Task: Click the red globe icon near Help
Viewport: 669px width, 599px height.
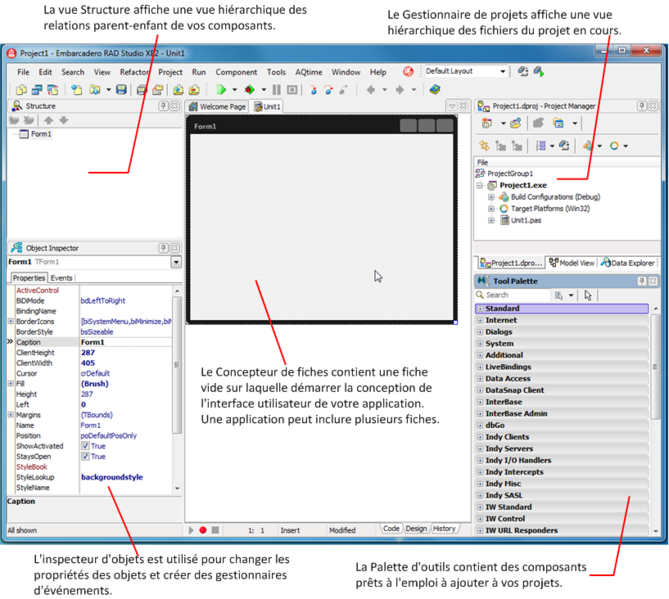Action: pos(408,72)
